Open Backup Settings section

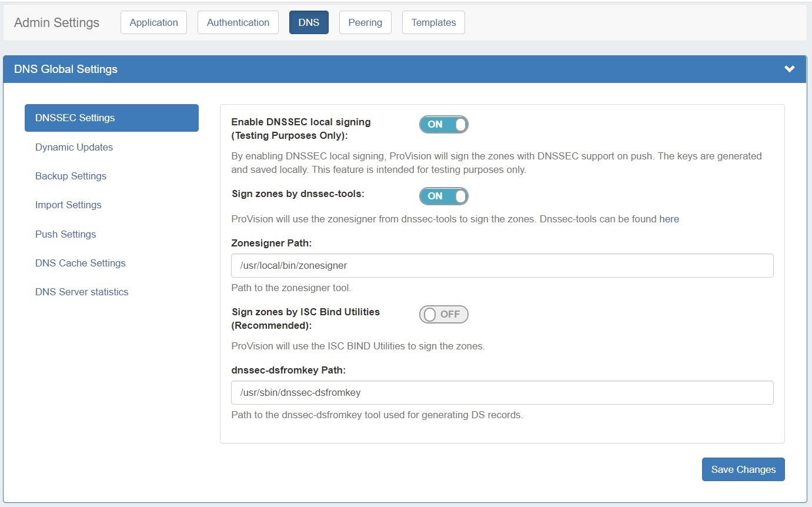[x=71, y=176]
